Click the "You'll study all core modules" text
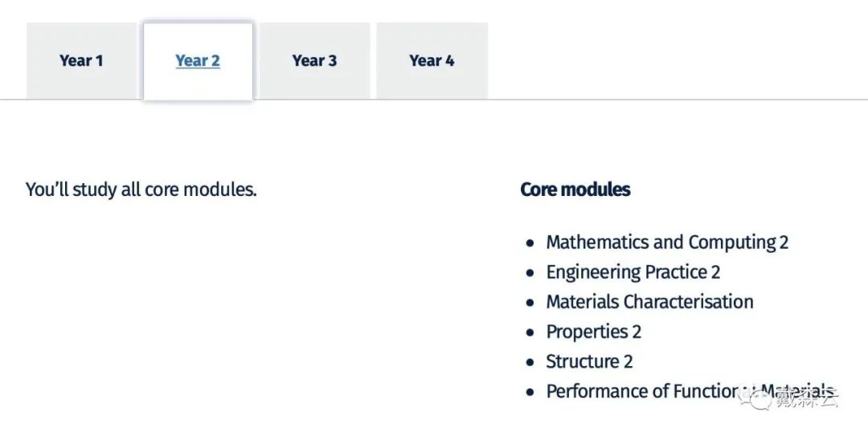This screenshot has width=868, height=436. [141, 189]
